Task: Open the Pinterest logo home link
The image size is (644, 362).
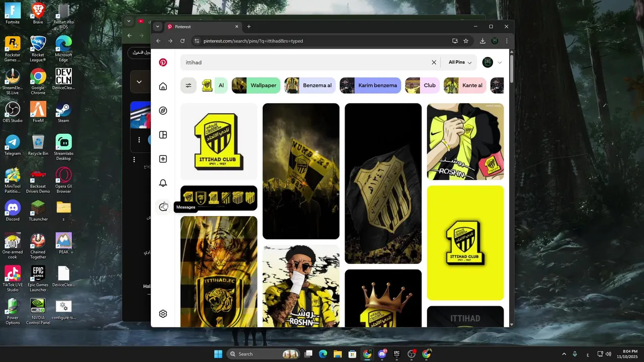Action: [x=163, y=62]
